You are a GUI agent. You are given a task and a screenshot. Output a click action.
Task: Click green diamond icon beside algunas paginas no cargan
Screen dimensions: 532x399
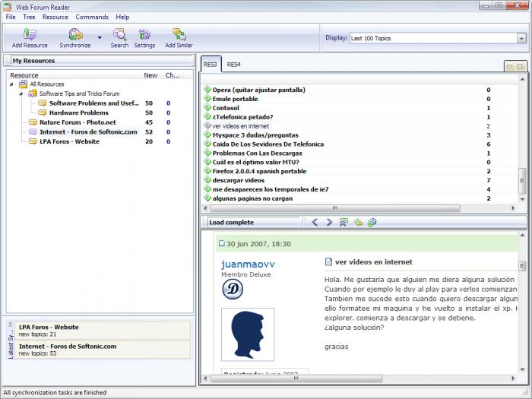pyautogui.click(x=207, y=198)
